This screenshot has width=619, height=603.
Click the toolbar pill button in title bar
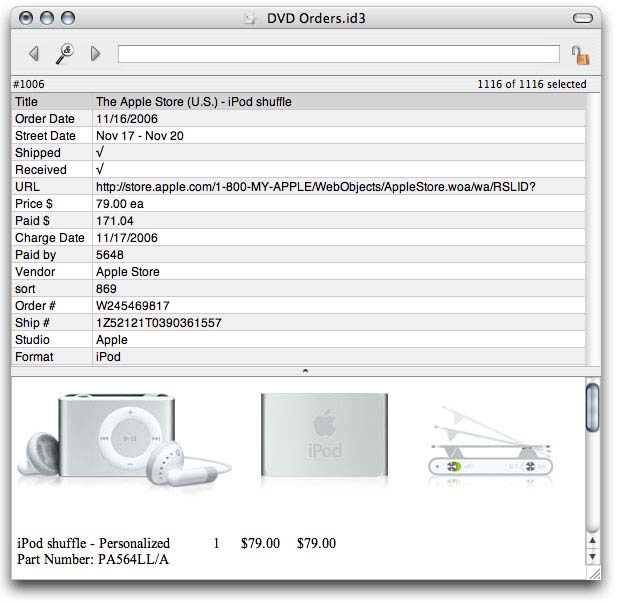click(x=583, y=18)
